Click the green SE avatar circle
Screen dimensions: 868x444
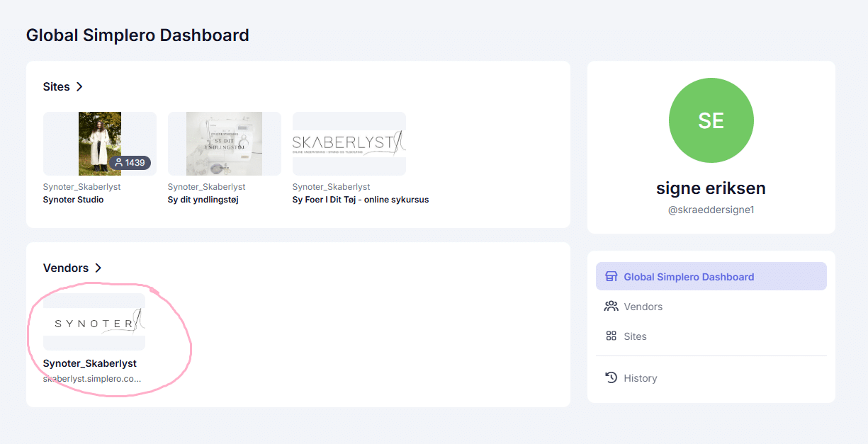711,120
